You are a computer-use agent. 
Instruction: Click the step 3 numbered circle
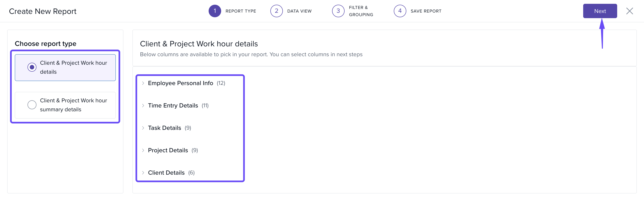pyautogui.click(x=338, y=11)
